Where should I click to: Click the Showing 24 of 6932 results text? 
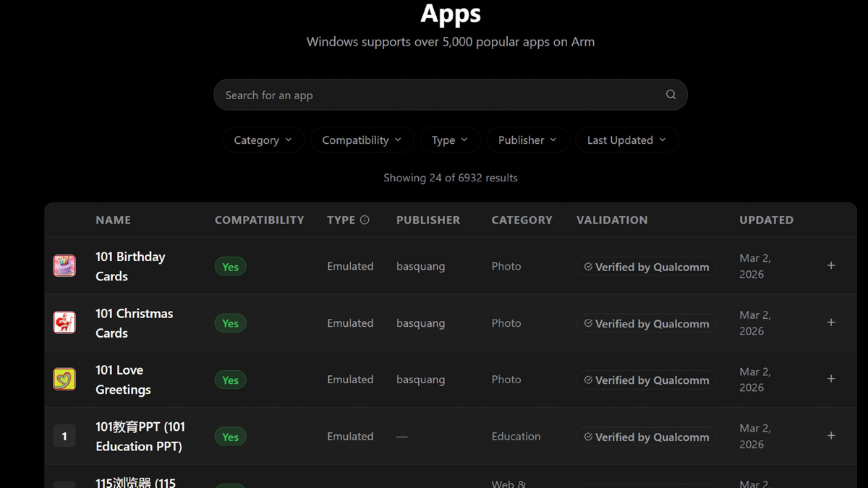[x=450, y=177]
